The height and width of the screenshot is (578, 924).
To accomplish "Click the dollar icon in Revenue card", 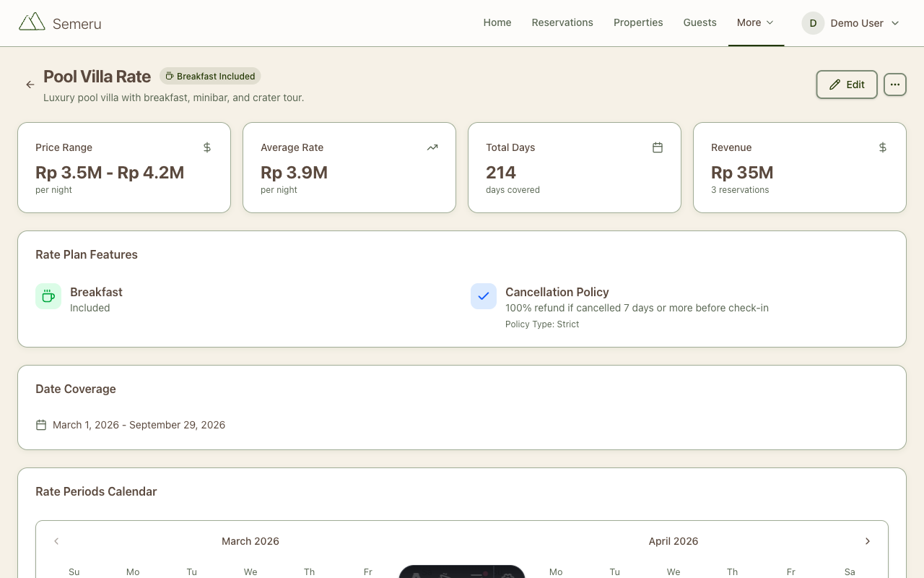I will point(883,147).
